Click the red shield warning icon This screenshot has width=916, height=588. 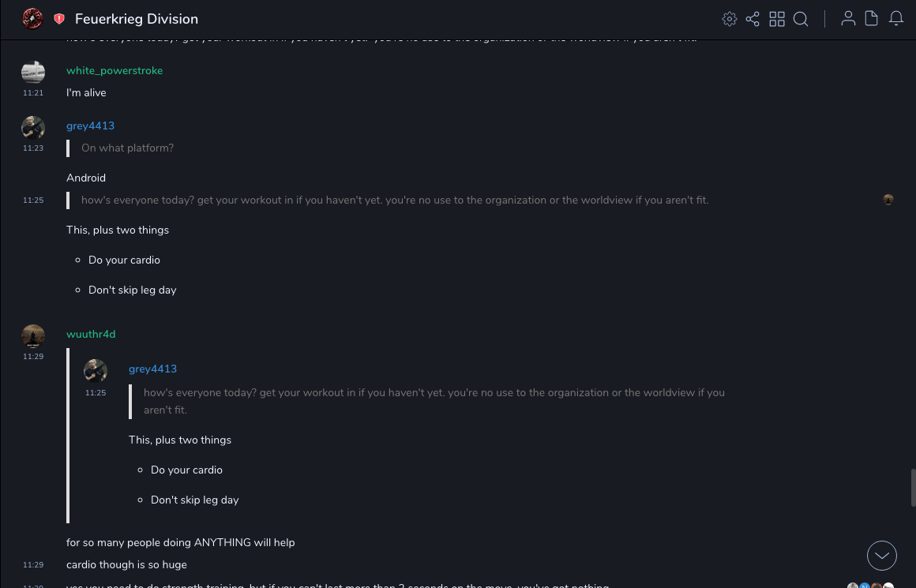point(59,19)
